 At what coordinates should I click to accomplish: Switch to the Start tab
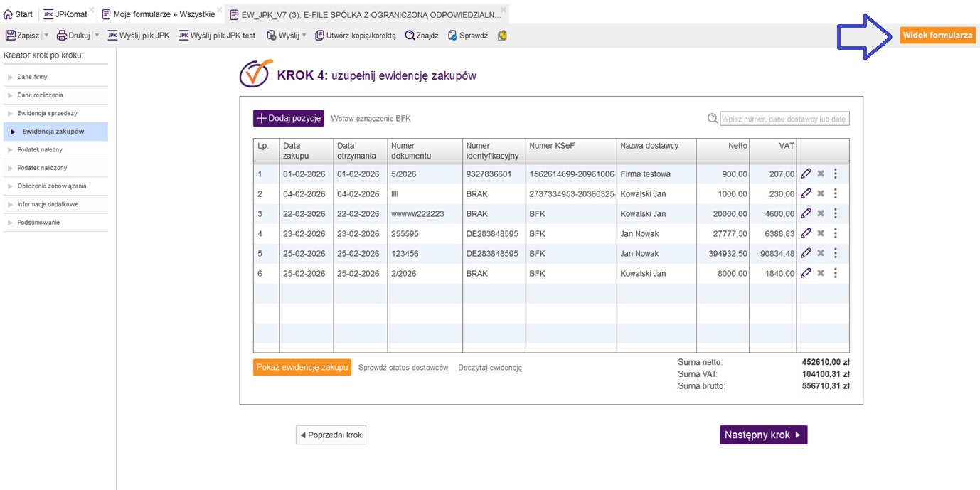[x=18, y=14]
